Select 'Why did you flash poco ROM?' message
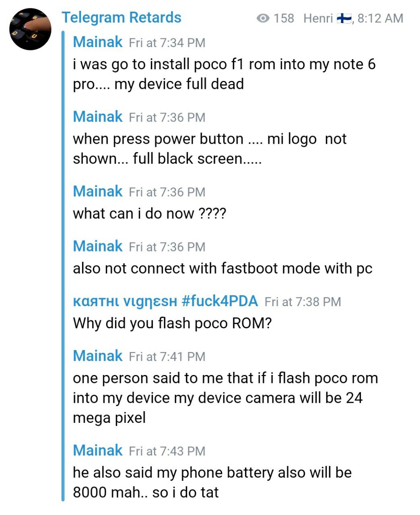Image resolution: width=420 pixels, height=515 pixels. coord(172,323)
